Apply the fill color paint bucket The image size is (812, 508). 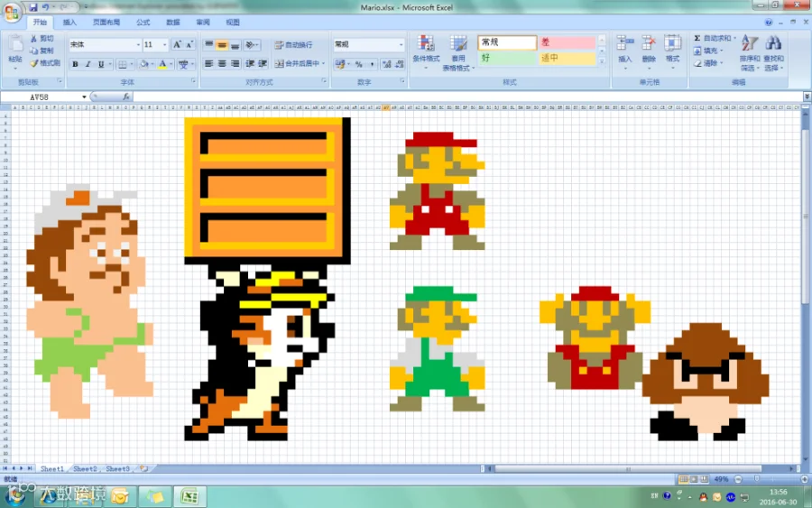coord(144,64)
